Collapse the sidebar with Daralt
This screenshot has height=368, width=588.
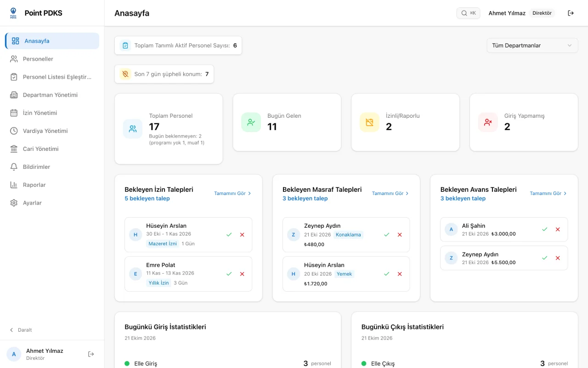point(21,330)
